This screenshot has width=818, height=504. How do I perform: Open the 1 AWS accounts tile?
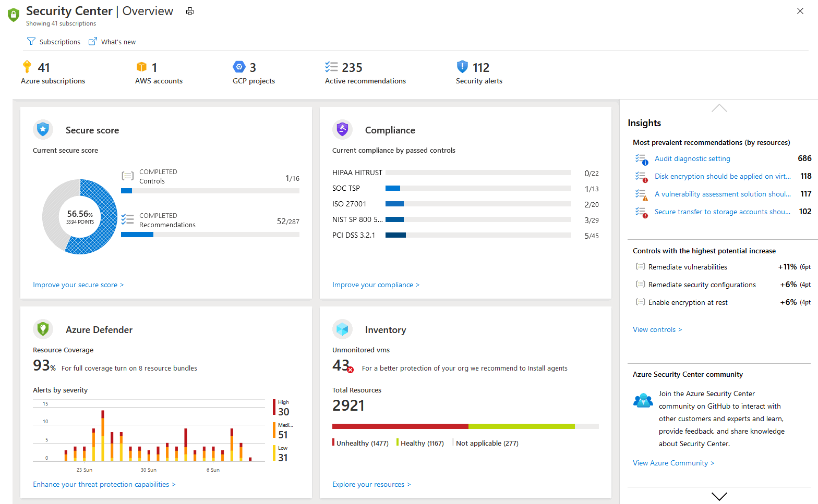(x=159, y=72)
